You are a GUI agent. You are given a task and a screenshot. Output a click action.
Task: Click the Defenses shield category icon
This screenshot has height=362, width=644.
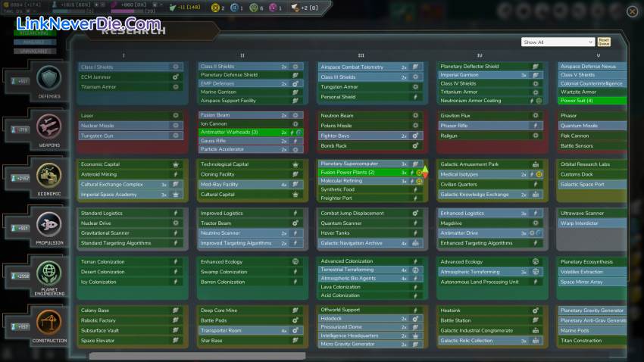point(49,77)
